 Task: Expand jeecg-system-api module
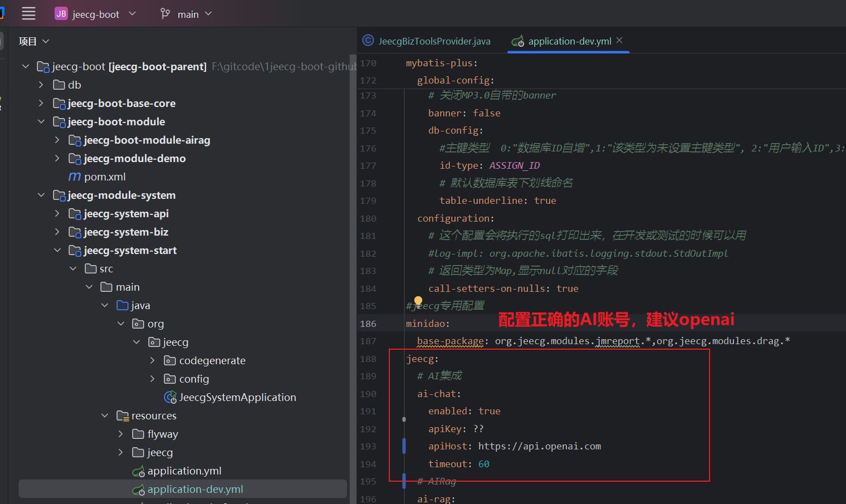point(57,213)
